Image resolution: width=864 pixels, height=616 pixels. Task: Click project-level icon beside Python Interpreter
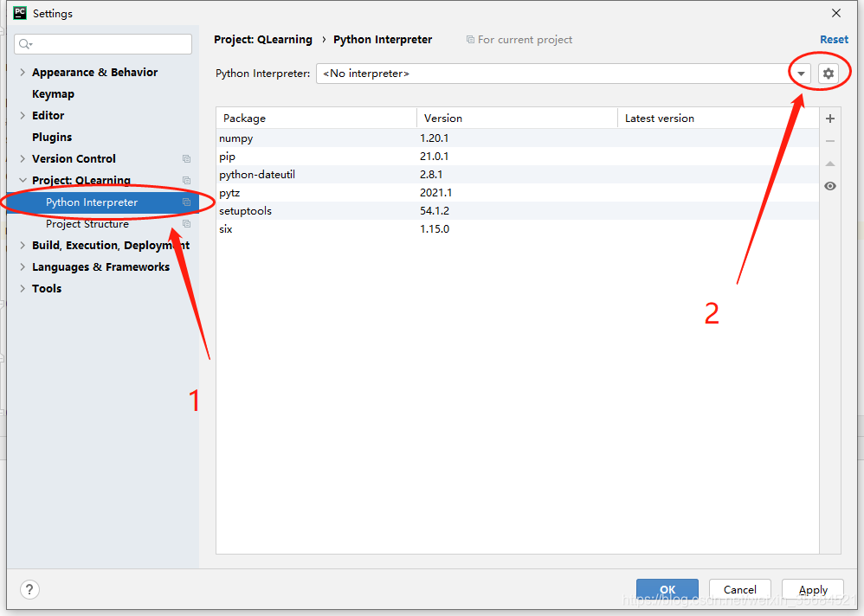(x=186, y=202)
